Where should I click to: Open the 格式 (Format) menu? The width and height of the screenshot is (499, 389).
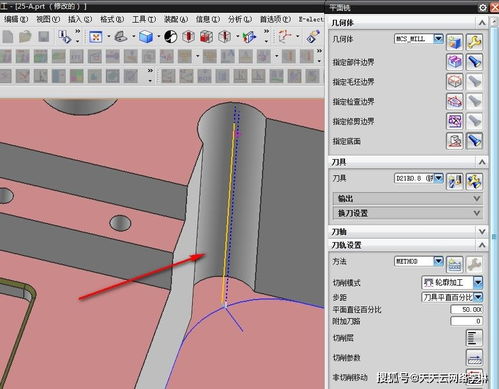coord(112,19)
